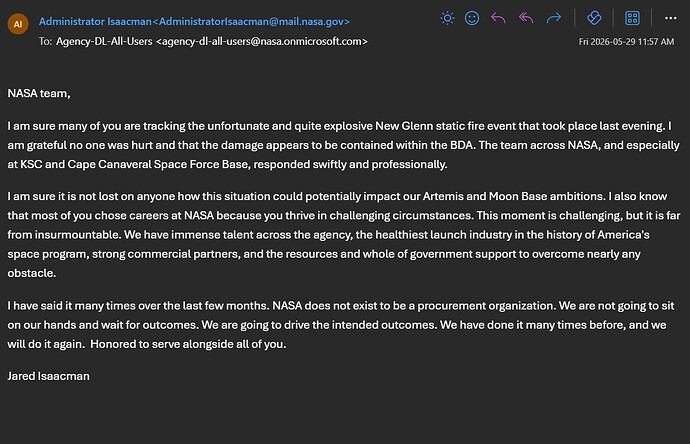Open the More actions ellipsis menu
690x444 pixels.
coord(671,18)
